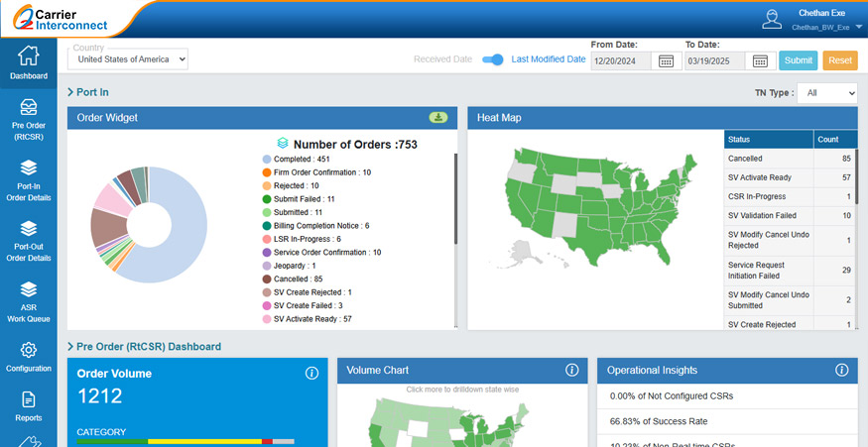Viewport: 868px width, 447px height.
Task: Download Order Widget data using green icon
Action: coord(437,118)
